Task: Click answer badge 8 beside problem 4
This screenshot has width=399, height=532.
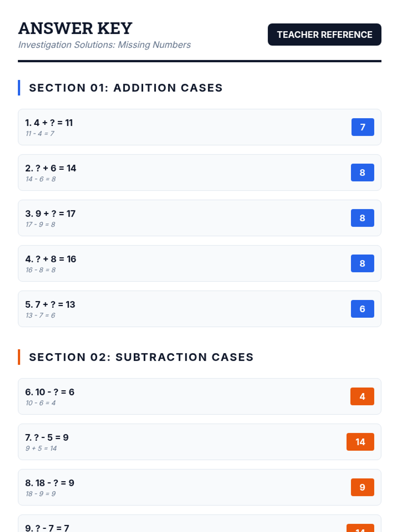Action: click(362, 263)
